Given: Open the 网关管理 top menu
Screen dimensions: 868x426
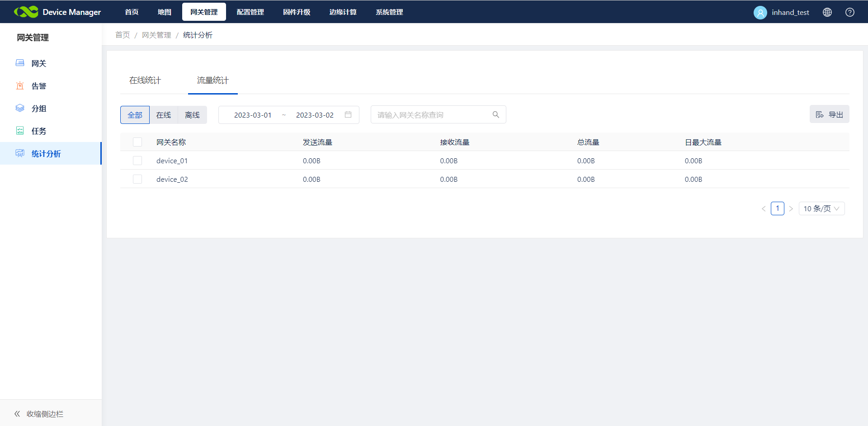Looking at the screenshot, I should [x=204, y=12].
